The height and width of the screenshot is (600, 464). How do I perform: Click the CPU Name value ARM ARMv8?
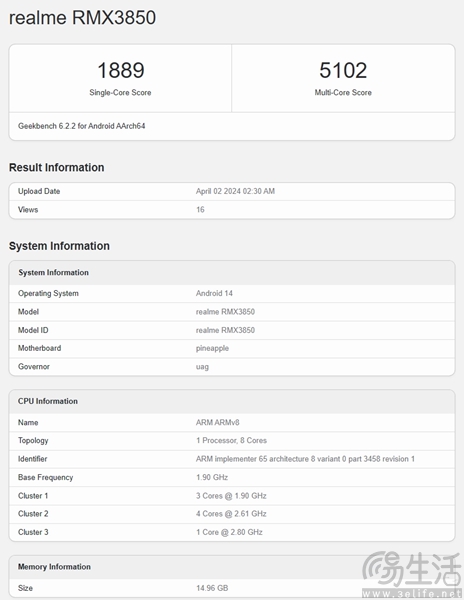point(218,422)
